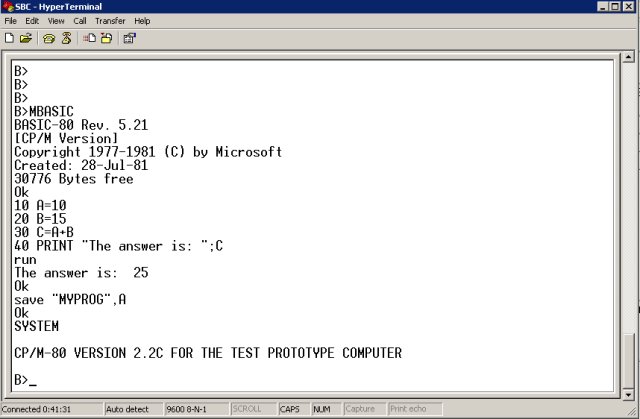Click the Call telephone toolbar icon
This screenshot has height=419, width=640.
[49, 38]
